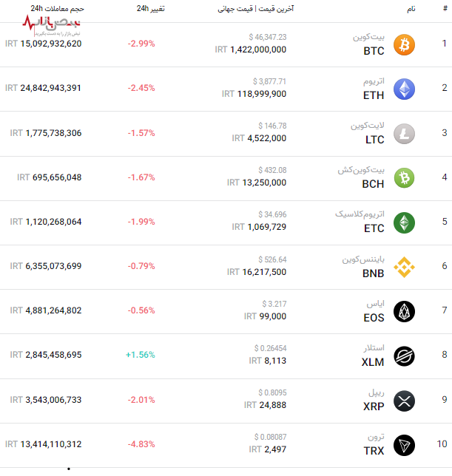
Task: Click the Ethereum Classic ETC icon
Action: point(404,222)
